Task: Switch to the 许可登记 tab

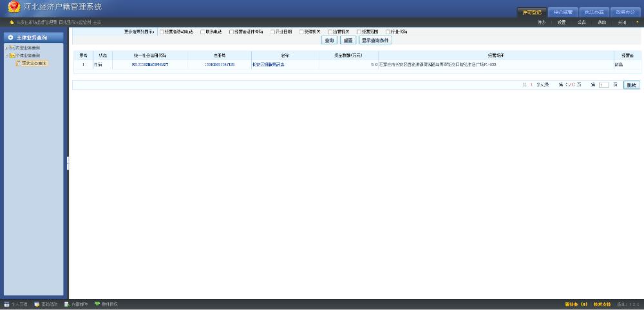Action: (532, 12)
